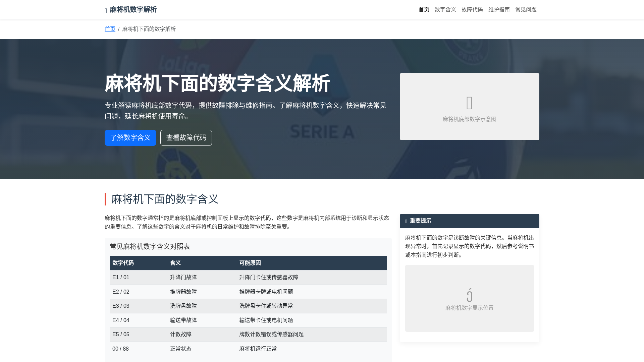Click the 计数故障 cell
The width and height of the screenshot is (644, 362).
tap(202, 335)
